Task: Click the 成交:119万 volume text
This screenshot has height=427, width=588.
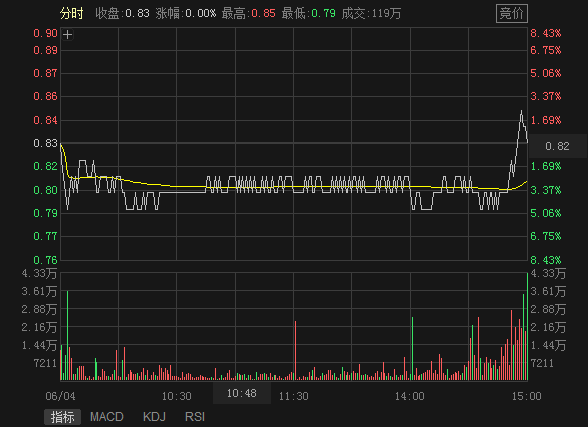Action: (x=371, y=13)
